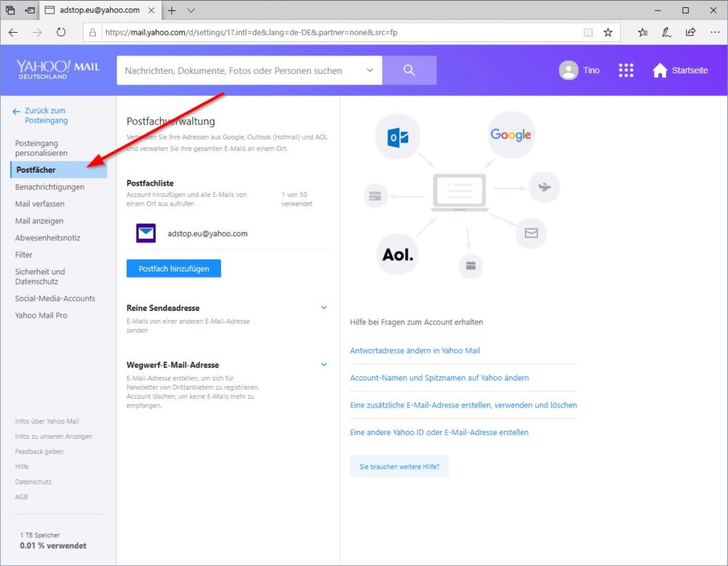Open the Tino profile avatar

568,70
